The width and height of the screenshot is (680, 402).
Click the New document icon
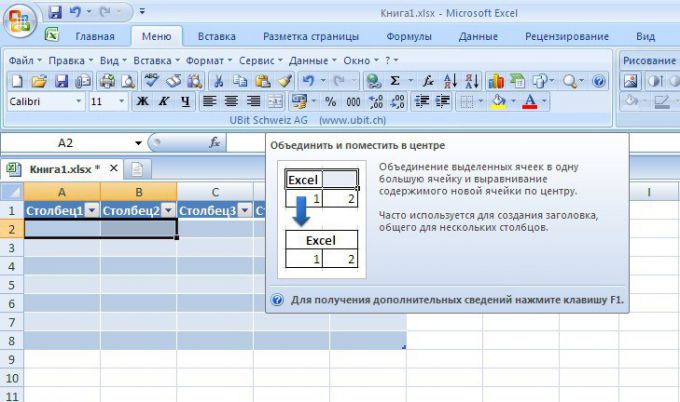[x=17, y=81]
